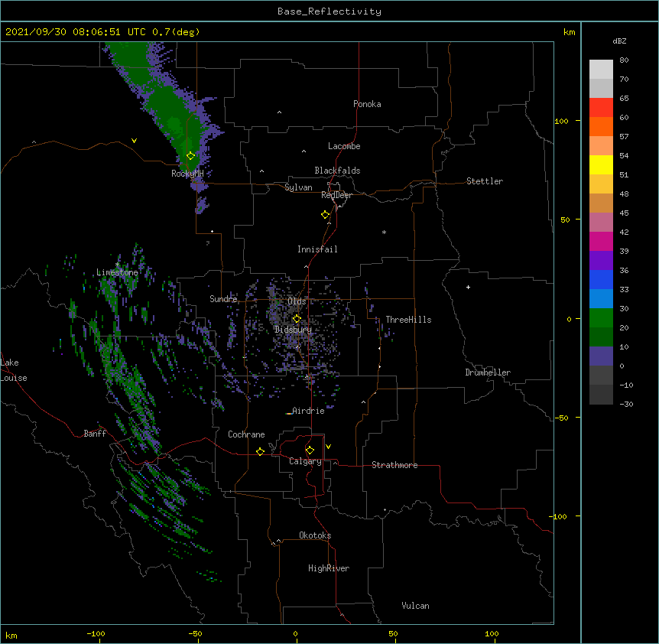Select the Banff label
Viewport: 659px width, 644px height.
coord(95,434)
